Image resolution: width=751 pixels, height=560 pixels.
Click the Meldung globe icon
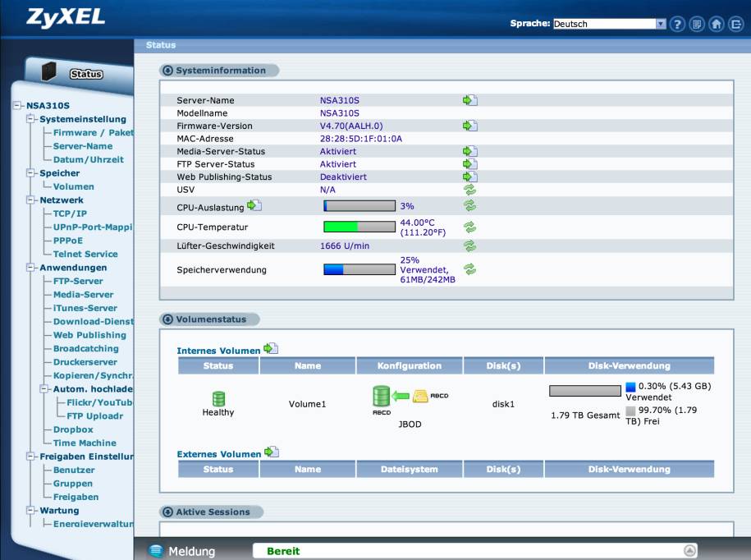pos(156,551)
